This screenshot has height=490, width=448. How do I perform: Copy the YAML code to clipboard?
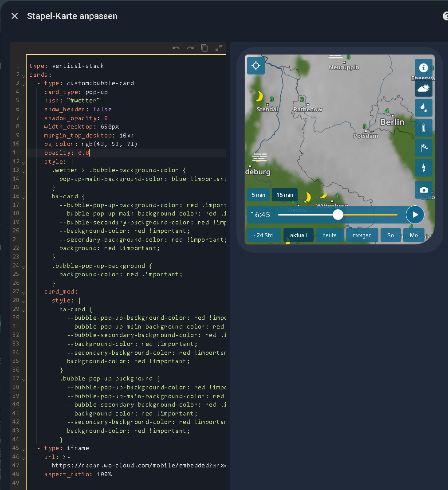(204, 48)
